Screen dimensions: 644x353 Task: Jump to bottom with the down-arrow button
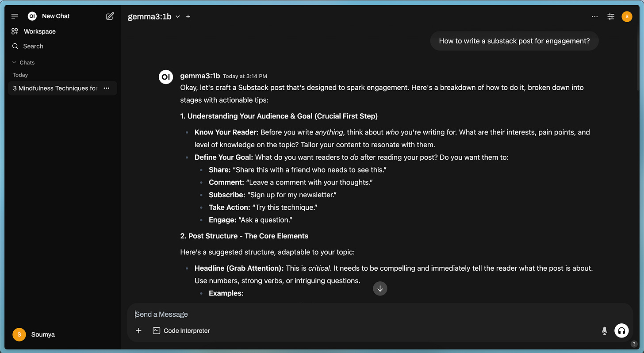[380, 288]
